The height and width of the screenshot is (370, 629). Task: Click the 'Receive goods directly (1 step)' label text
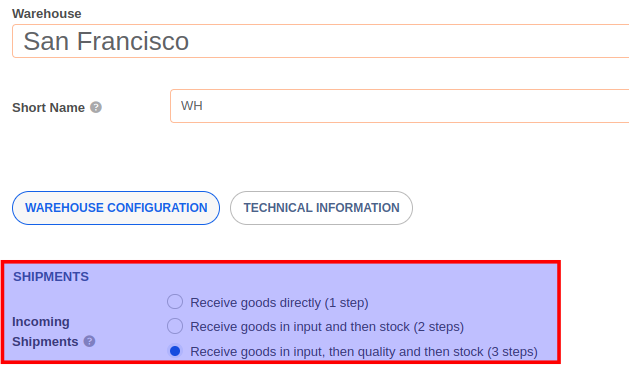point(279,303)
